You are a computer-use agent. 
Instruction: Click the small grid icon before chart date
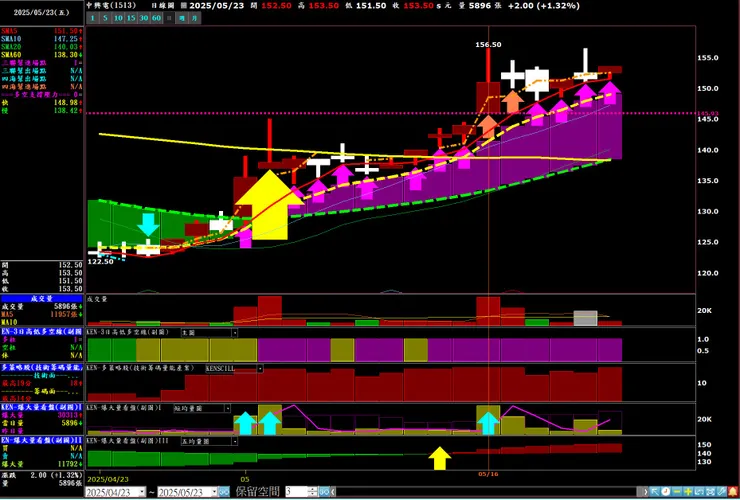(x=184, y=6)
